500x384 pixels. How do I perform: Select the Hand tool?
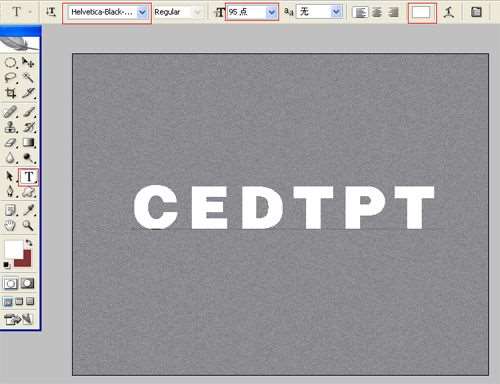[x=10, y=226]
